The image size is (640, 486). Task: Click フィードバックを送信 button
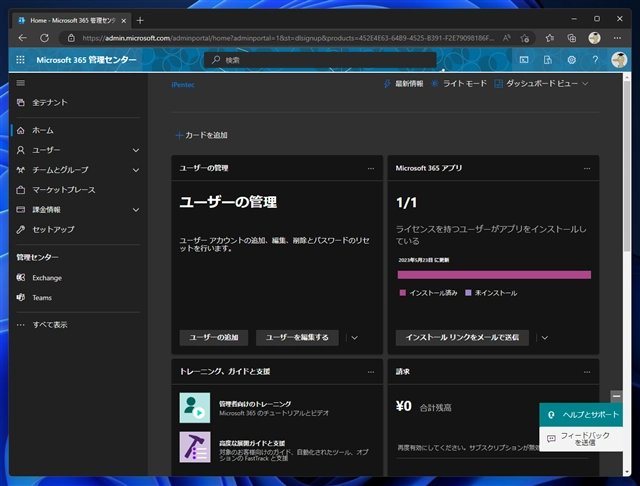click(581, 439)
